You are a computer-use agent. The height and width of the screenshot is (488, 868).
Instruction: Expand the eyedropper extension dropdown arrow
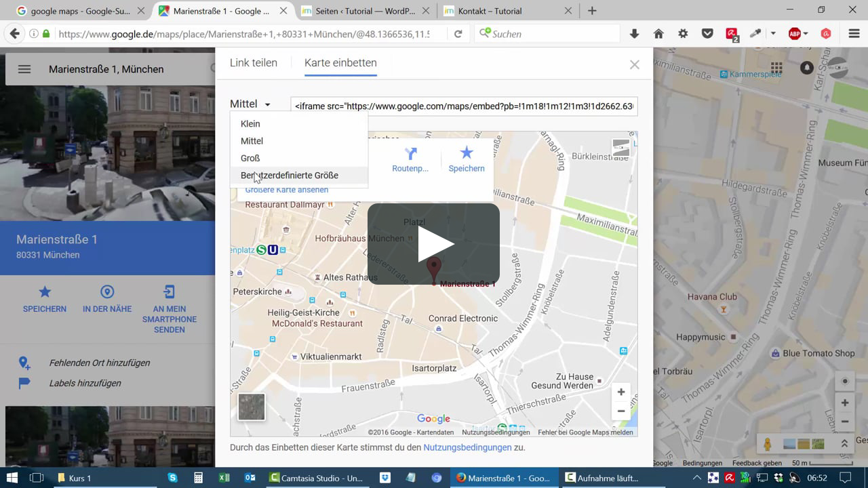(773, 34)
